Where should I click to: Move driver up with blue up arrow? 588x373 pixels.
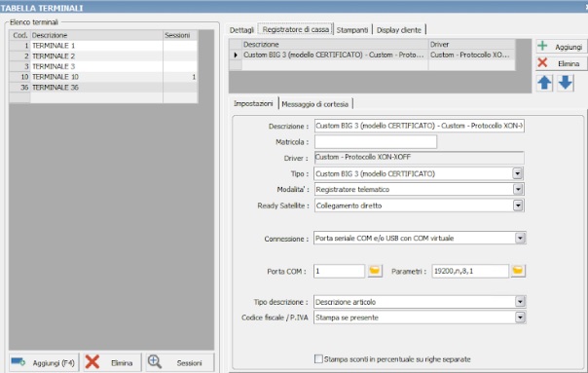click(544, 83)
